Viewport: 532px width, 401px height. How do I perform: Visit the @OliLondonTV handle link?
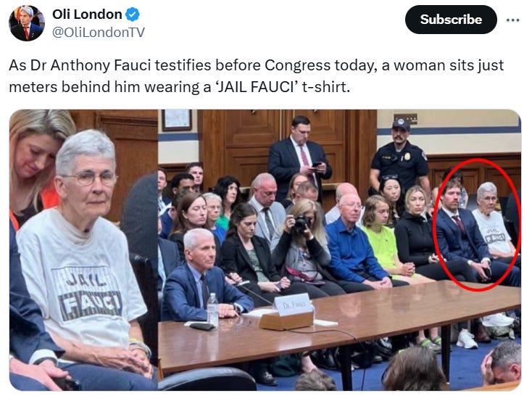(x=99, y=32)
